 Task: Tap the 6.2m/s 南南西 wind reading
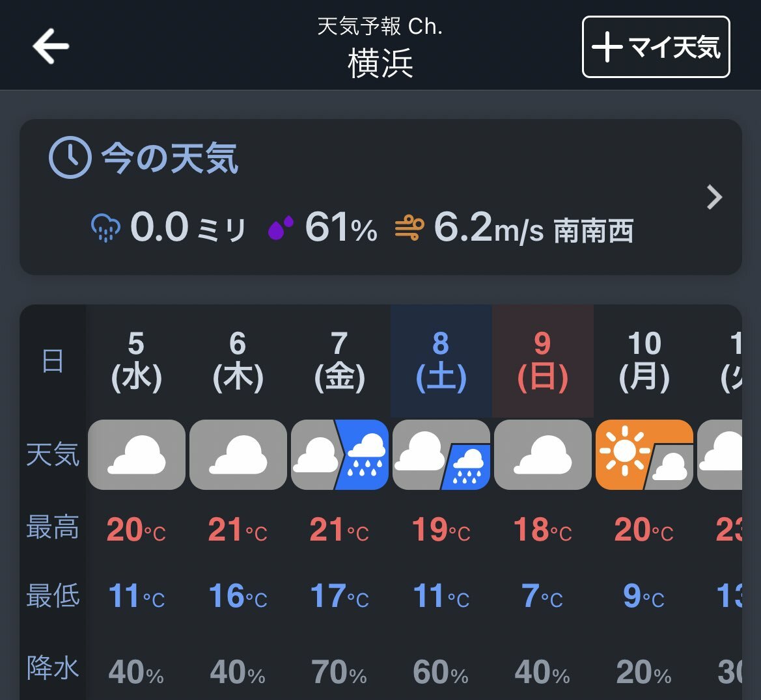click(x=533, y=228)
